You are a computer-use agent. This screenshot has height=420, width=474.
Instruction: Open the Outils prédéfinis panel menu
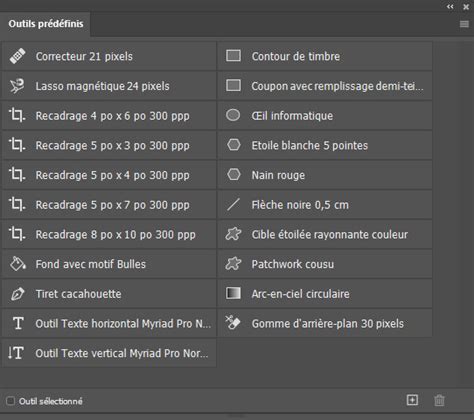point(464,24)
